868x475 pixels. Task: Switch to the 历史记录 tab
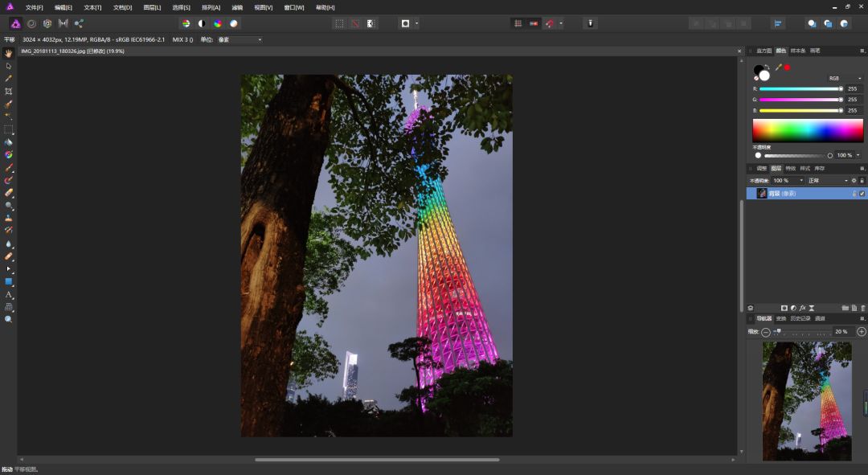tap(800, 318)
